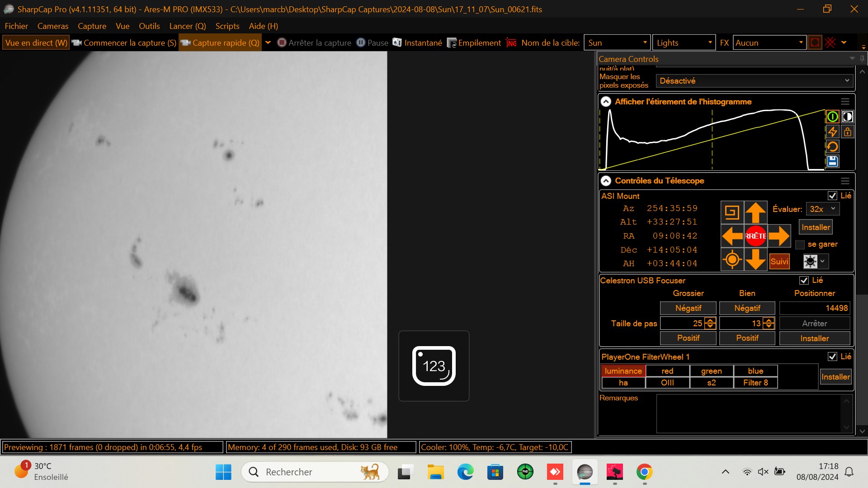The width and height of the screenshot is (868, 488).
Task: Open the Scripts menu
Action: 227,26
